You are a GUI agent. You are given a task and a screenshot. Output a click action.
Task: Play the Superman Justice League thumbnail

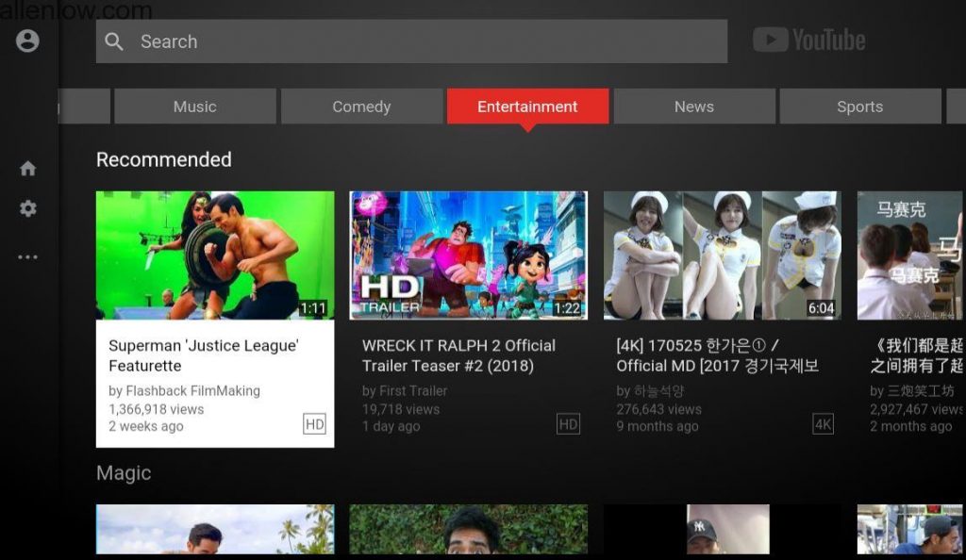point(215,255)
